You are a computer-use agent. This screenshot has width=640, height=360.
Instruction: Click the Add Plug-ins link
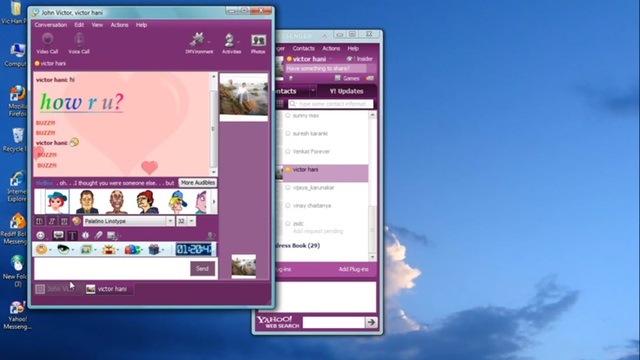[x=353, y=269]
